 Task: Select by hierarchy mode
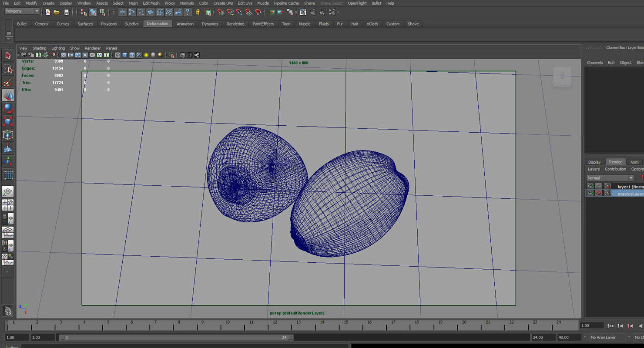click(84, 12)
